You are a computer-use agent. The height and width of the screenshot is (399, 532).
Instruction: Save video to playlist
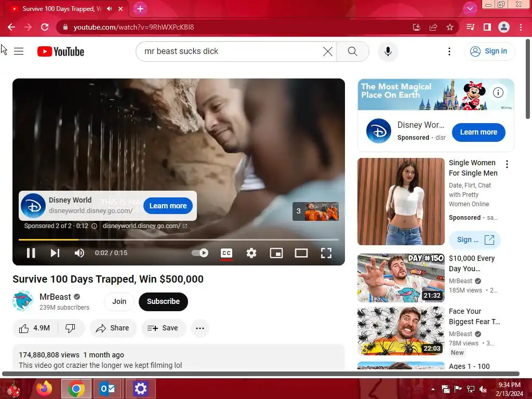tap(164, 328)
